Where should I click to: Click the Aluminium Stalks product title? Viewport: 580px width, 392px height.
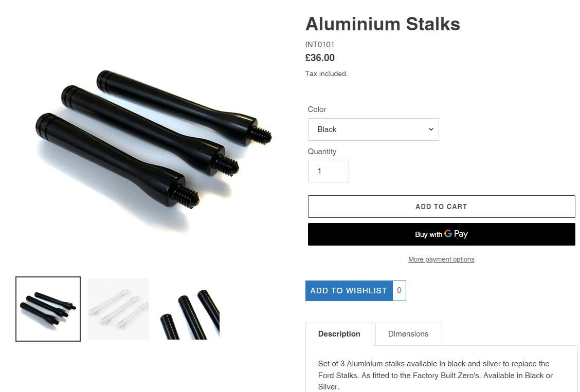point(383,24)
